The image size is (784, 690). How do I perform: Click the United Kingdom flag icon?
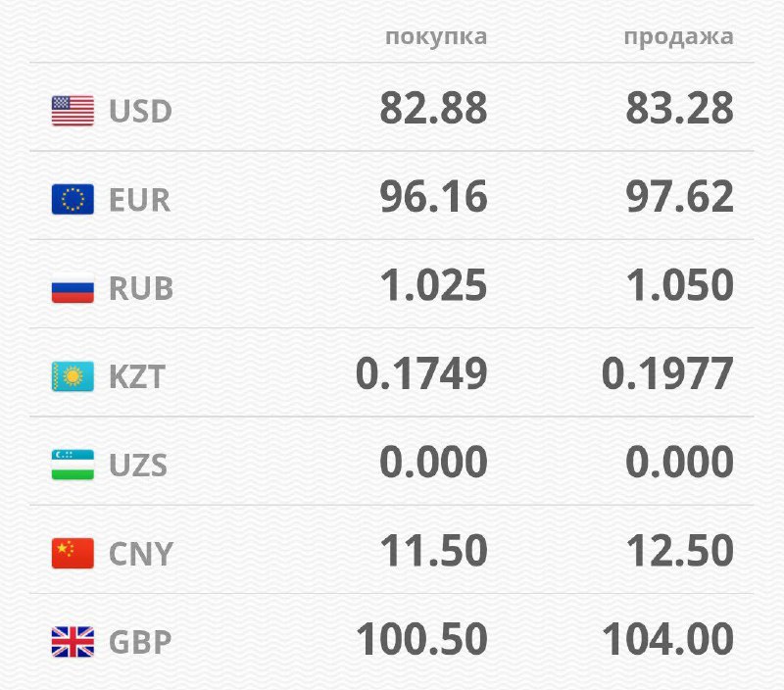click(73, 642)
